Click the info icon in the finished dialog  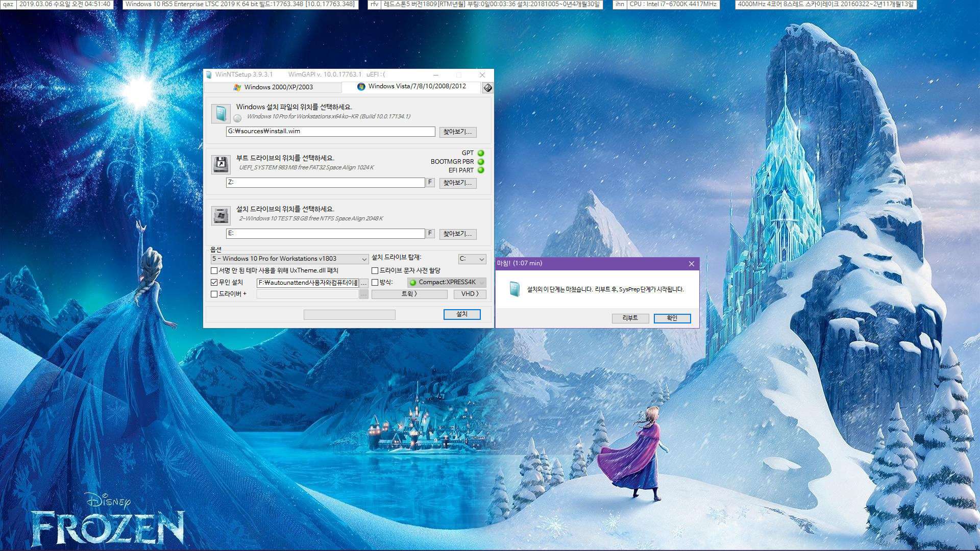(x=514, y=289)
